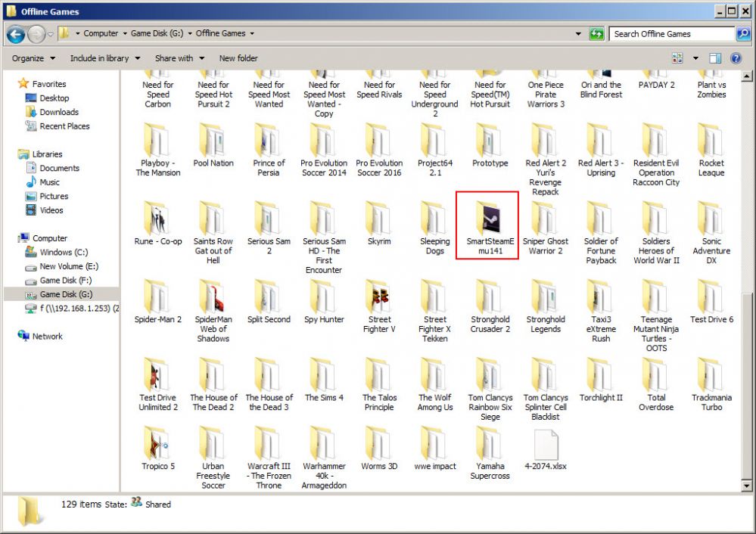Open the Share with dropdown
The image size is (756, 534).
coord(179,58)
